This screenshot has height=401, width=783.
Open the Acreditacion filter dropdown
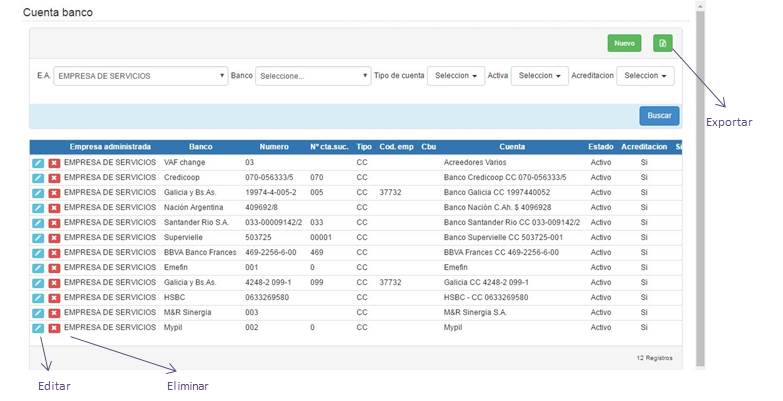click(x=645, y=76)
